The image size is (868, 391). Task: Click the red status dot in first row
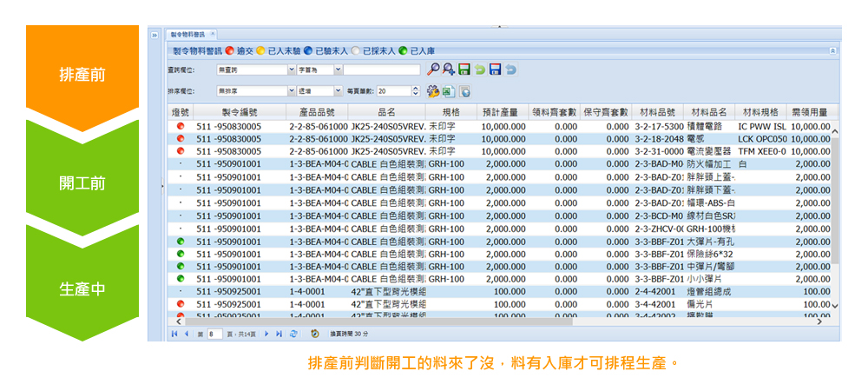(181, 126)
